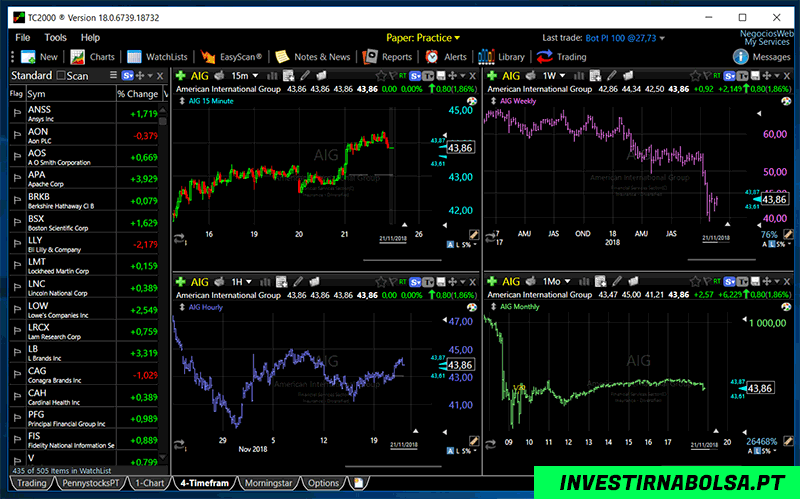The image size is (800, 499).
Task: Click the My Services link
Action: [767, 42]
